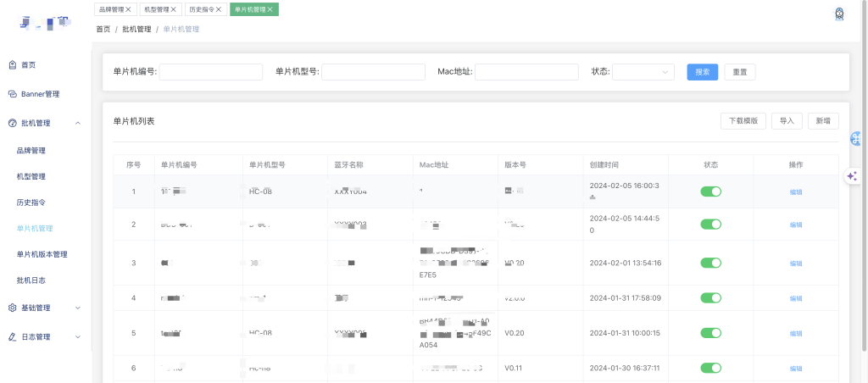
Task: Click the 批机管理 sidebar icon
Action: (x=13, y=123)
